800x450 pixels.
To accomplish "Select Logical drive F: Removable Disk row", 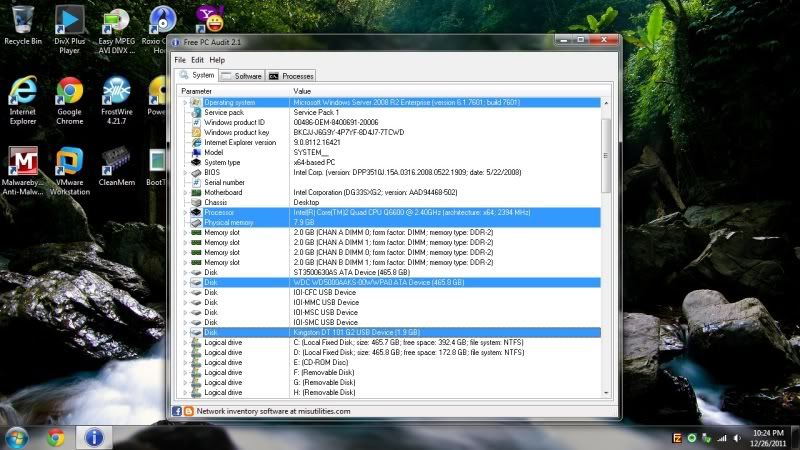I will tap(391, 372).
